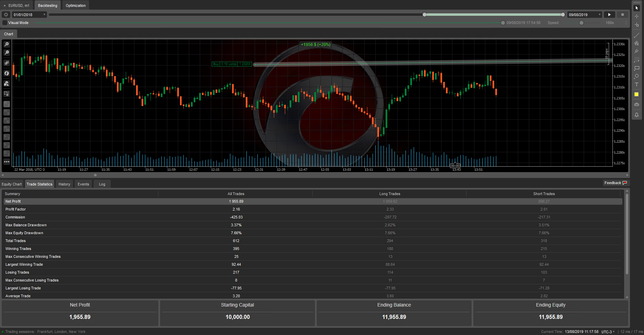Open backtesting settings gear
This screenshot has width=644, height=335.
pos(6,15)
